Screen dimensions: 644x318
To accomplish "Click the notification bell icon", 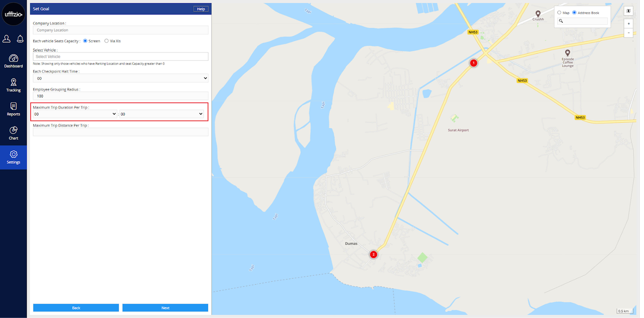I will [20, 39].
